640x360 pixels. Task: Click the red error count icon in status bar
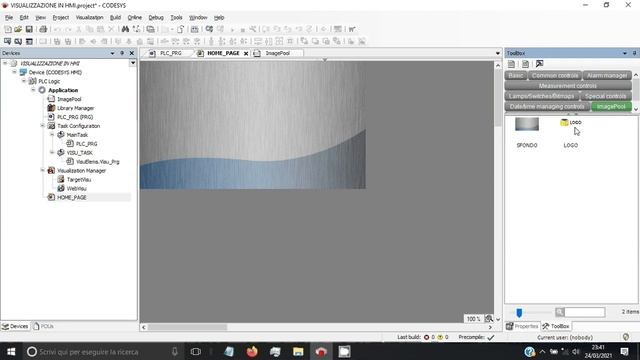[426, 338]
